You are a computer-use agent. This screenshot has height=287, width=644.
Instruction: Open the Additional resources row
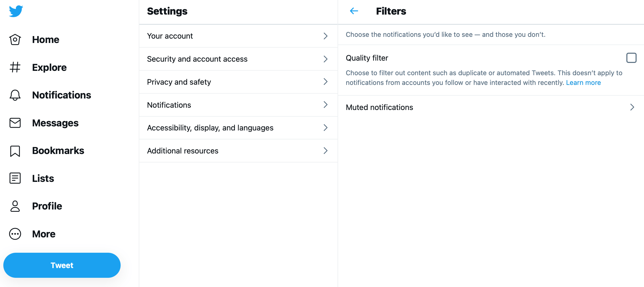pos(183,151)
